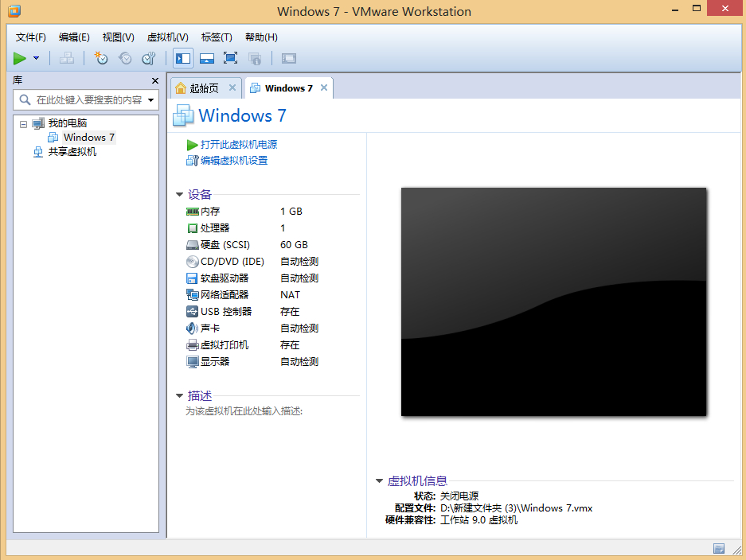Open the snapshot manager toolbar icon
746x560 pixels.
click(149, 58)
